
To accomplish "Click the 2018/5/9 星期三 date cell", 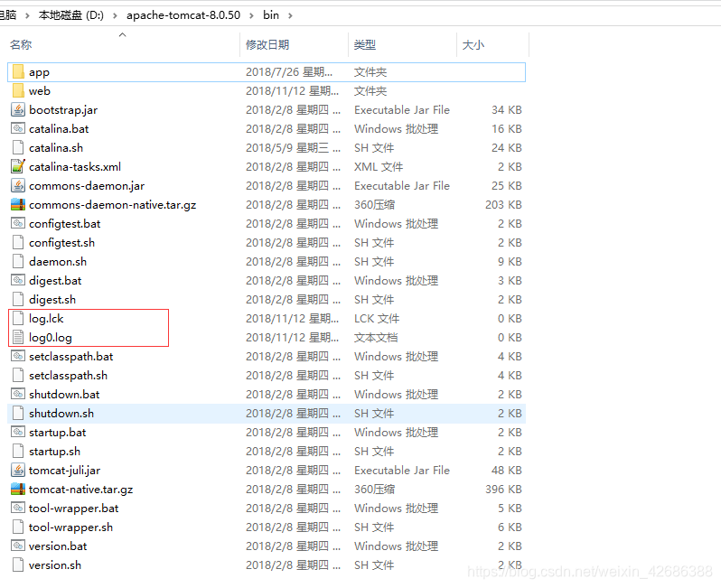I will click(x=293, y=148).
